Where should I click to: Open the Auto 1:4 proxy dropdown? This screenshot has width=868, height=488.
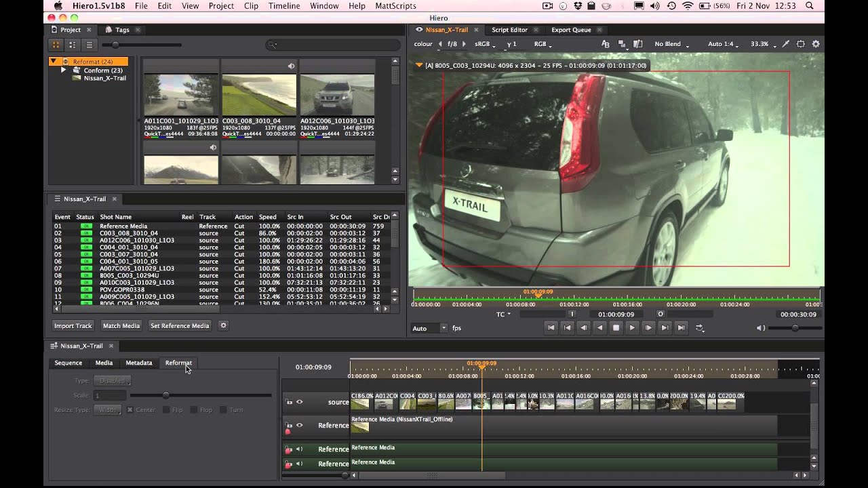click(x=723, y=44)
